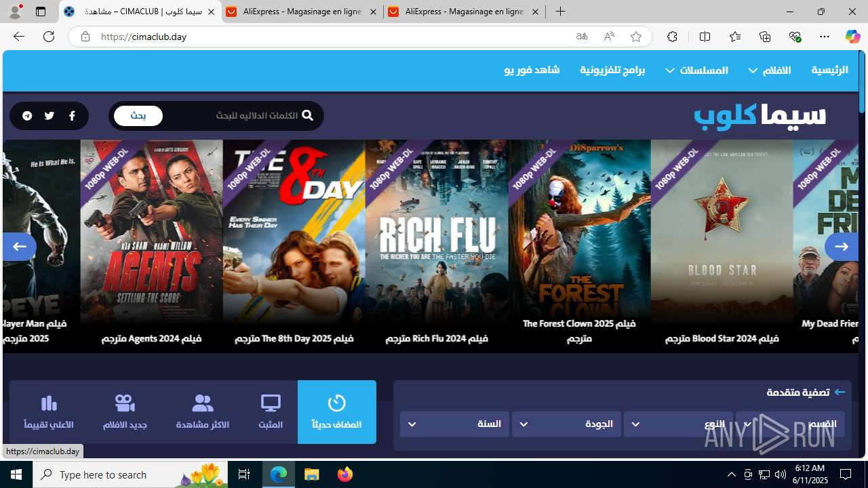Activate Read aloud icon
Screen dimensions: 868x488
(x=609, y=37)
